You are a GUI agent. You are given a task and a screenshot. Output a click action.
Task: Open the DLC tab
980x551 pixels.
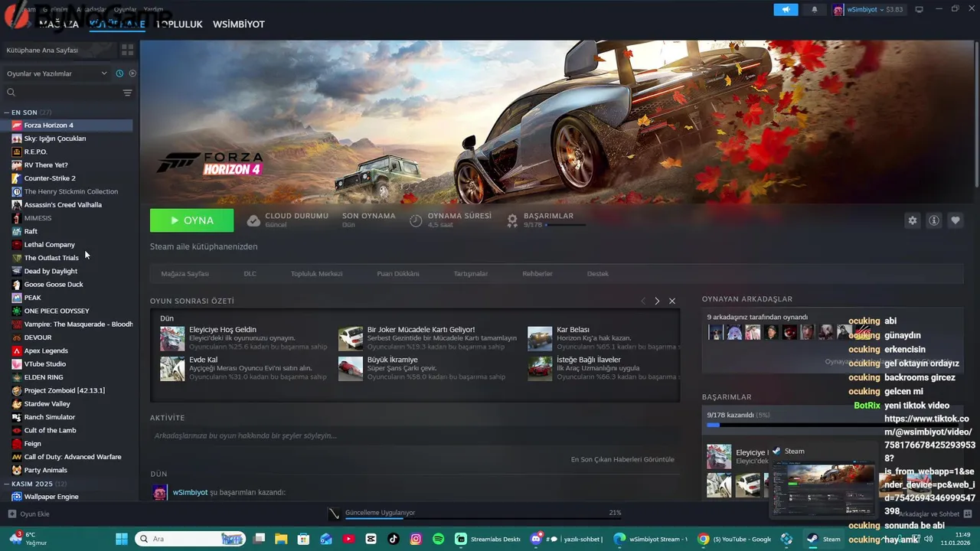[250, 273]
